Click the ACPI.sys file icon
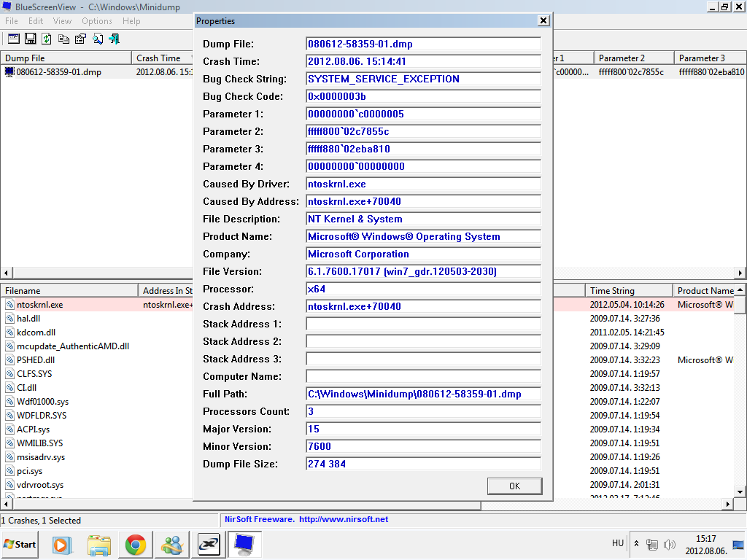Viewport: 747px width, 560px height. pos(10,429)
